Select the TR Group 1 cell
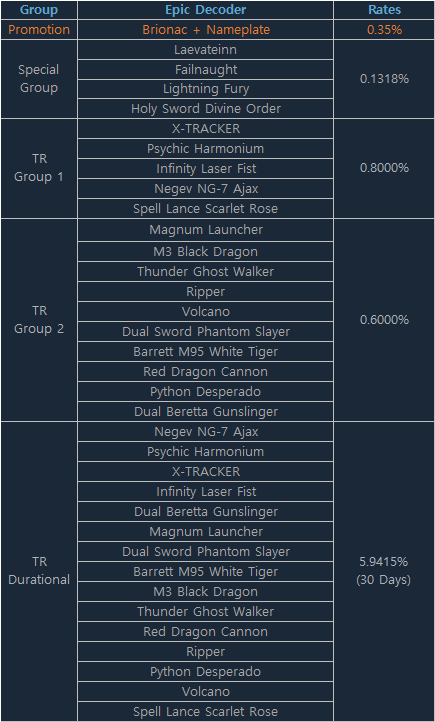 pyautogui.click(x=39, y=169)
